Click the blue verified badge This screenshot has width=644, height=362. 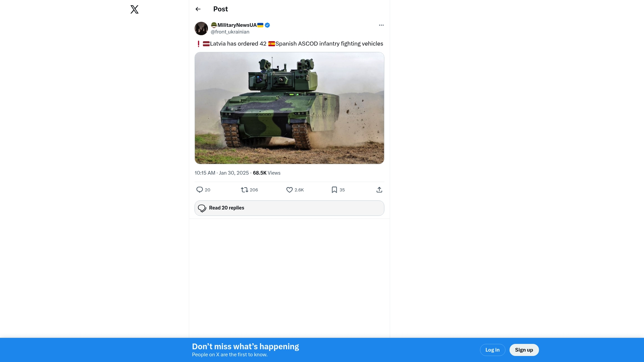267,25
